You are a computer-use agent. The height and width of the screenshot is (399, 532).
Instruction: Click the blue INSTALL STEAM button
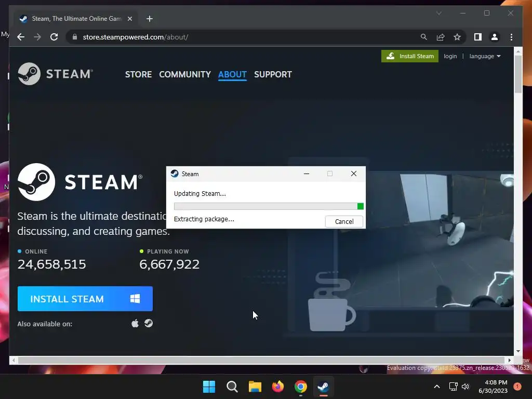(x=85, y=299)
